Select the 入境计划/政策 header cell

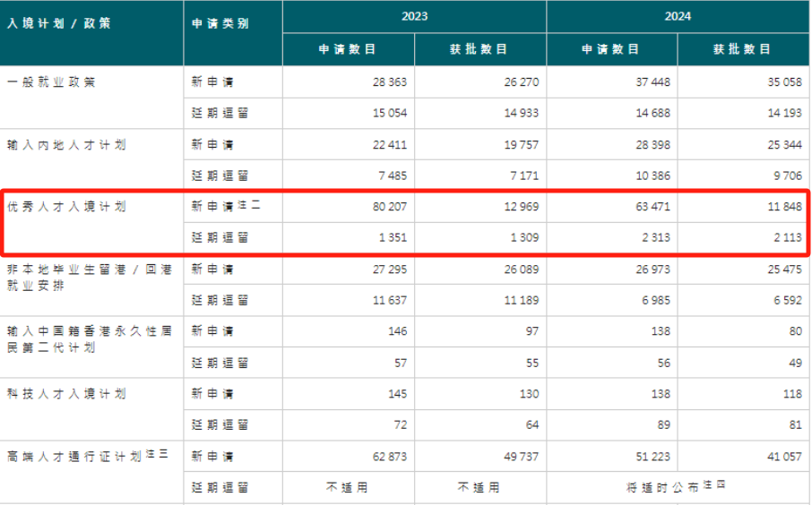tap(59, 24)
